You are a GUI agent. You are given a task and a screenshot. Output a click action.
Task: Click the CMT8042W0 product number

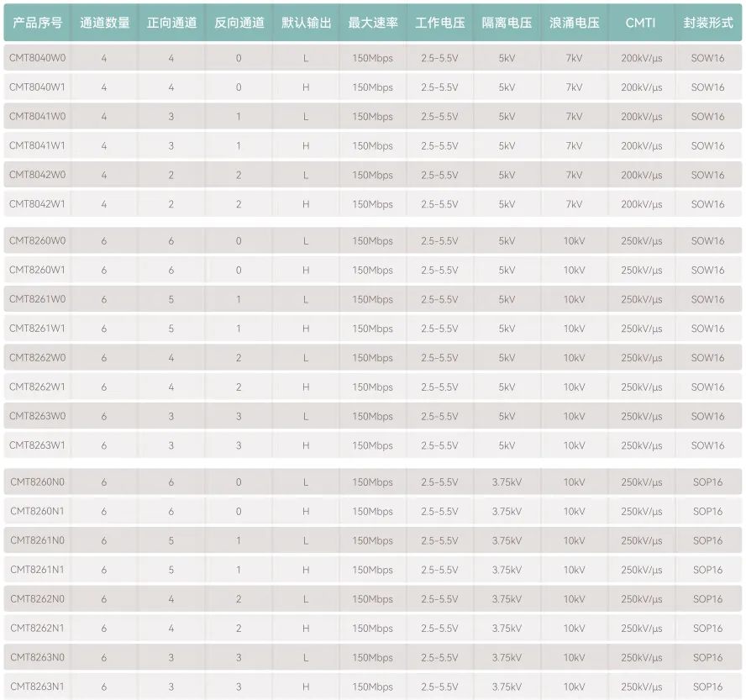(x=37, y=175)
